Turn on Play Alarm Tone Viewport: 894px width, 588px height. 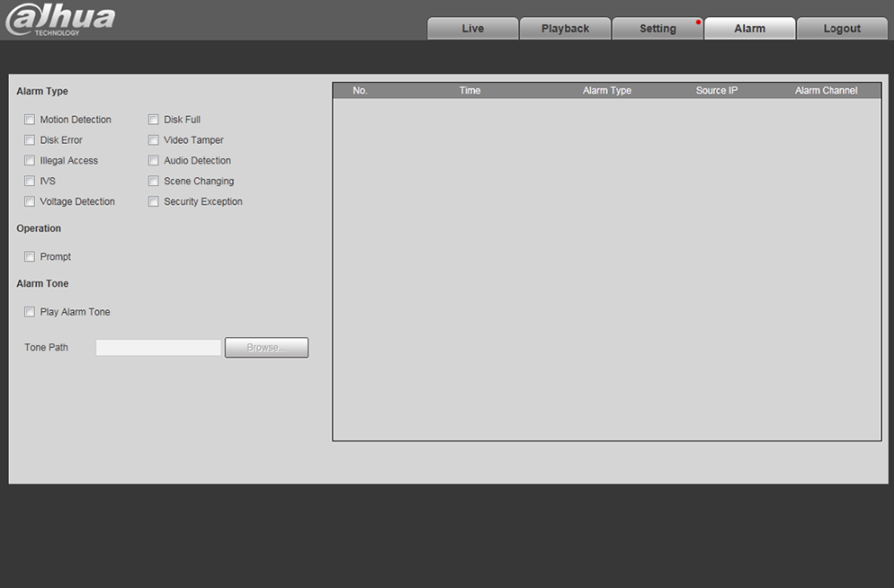click(x=30, y=313)
